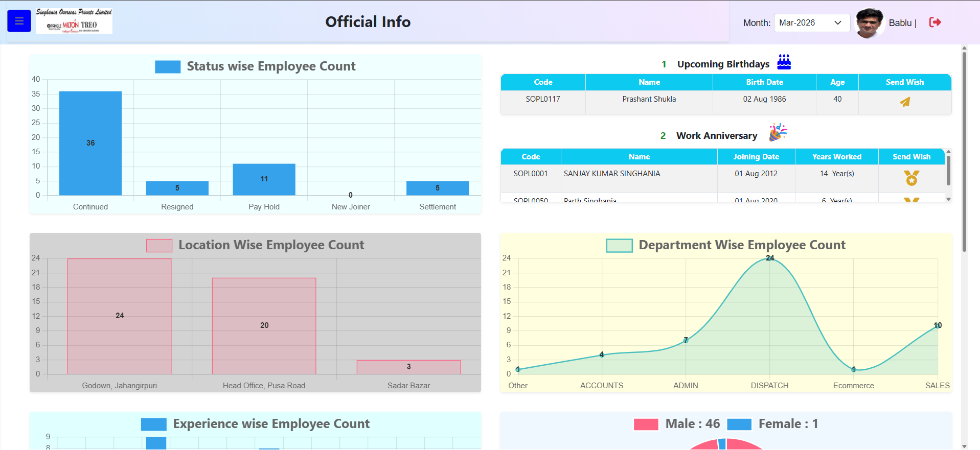Click the Work Anniversary heading
This screenshot has height=450, width=980.
click(717, 136)
